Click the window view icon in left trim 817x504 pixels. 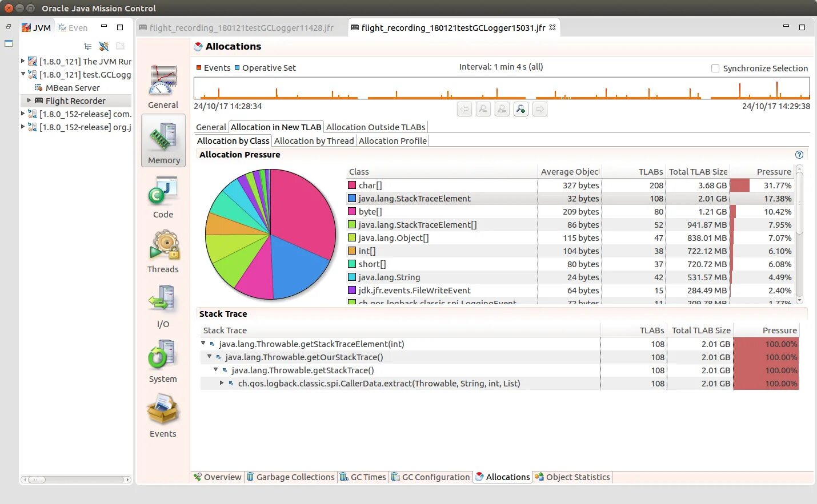pyautogui.click(x=9, y=43)
